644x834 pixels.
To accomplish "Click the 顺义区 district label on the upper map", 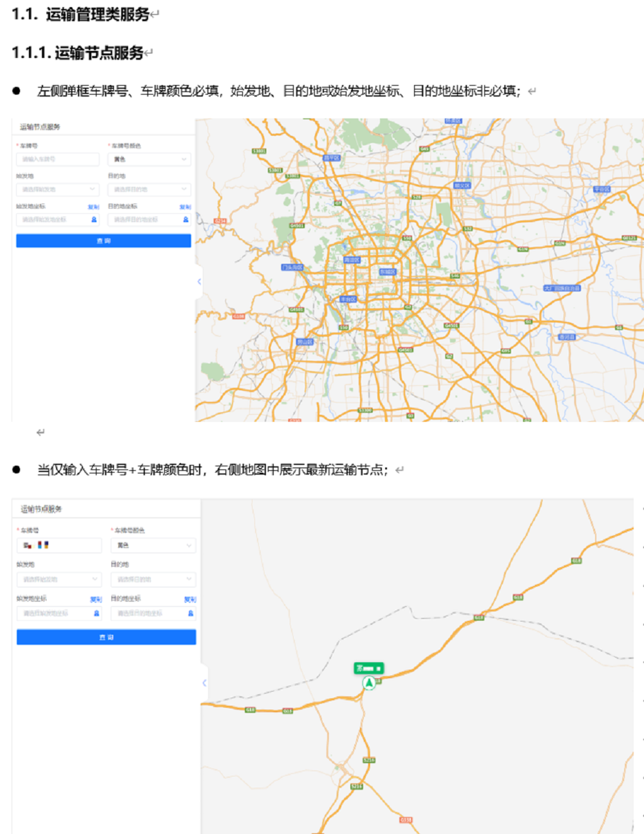I will pos(462,185).
